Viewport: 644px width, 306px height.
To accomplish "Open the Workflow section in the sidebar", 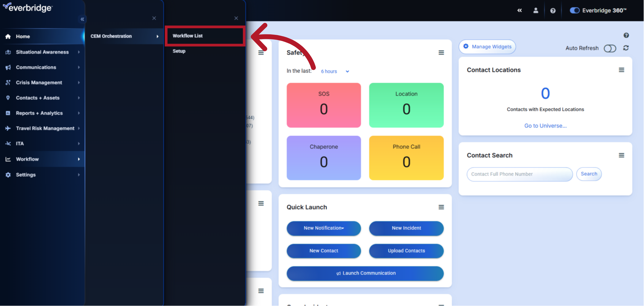I will coord(27,159).
